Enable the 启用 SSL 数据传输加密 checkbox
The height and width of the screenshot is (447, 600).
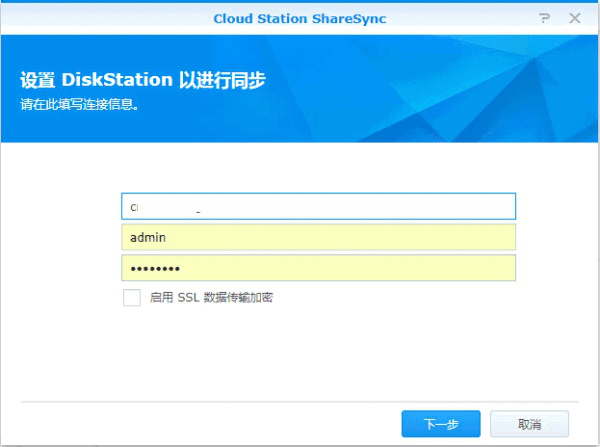132,297
